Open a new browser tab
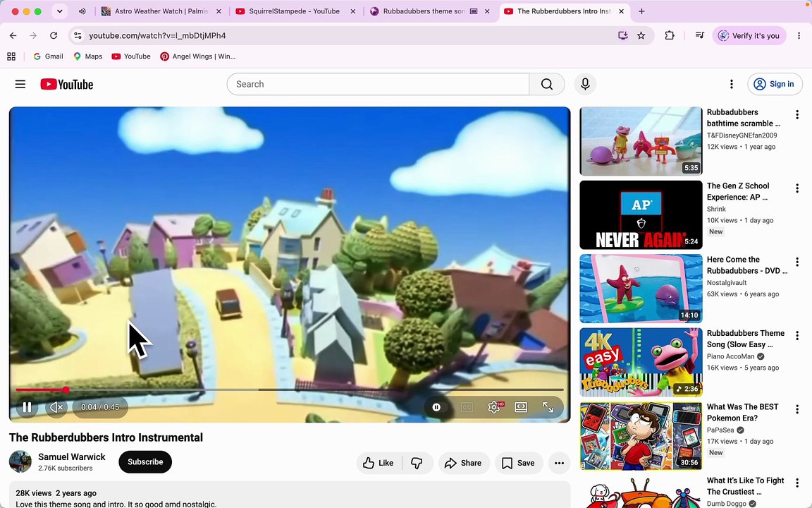This screenshot has width=812, height=508. [641, 11]
